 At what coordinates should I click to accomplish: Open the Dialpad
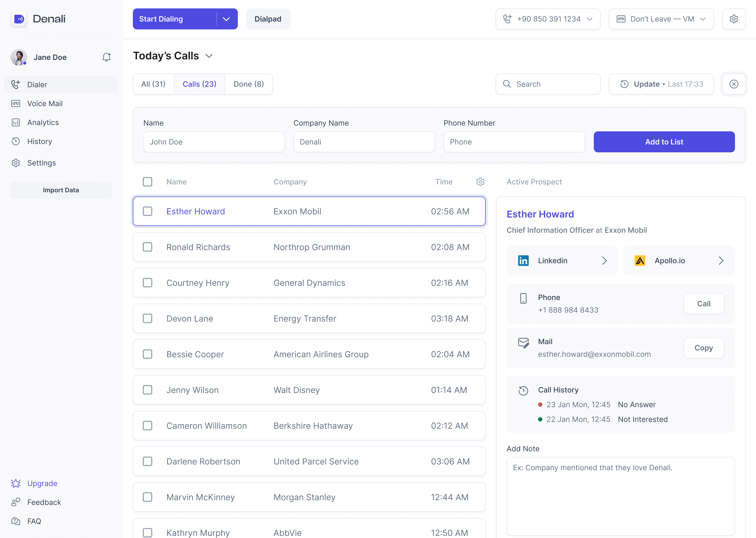pos(268,19)
